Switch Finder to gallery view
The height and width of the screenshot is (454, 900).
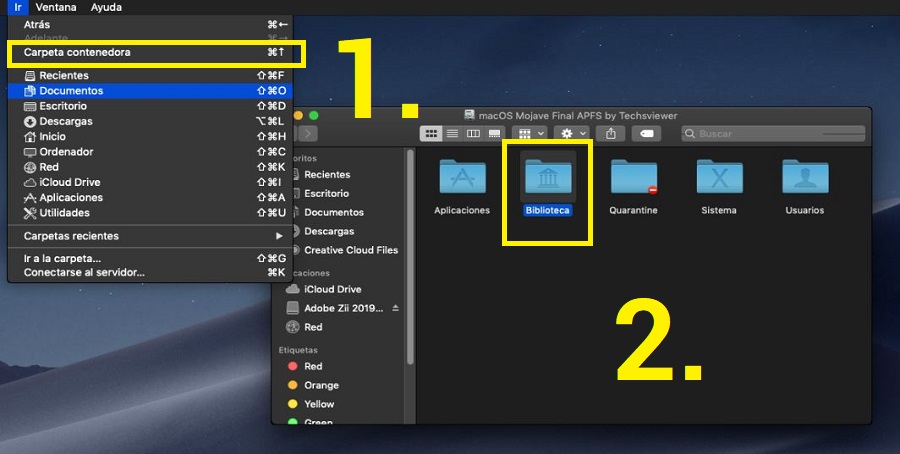494,134
